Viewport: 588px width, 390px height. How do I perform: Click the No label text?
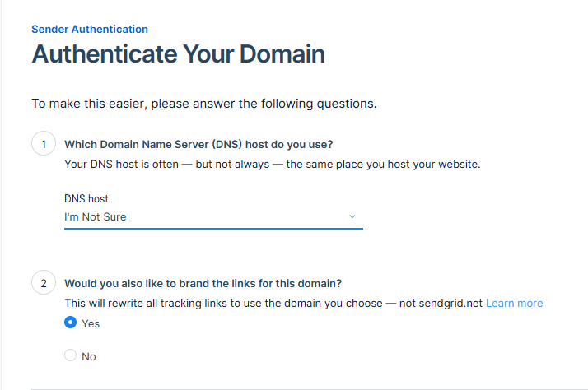89,356
